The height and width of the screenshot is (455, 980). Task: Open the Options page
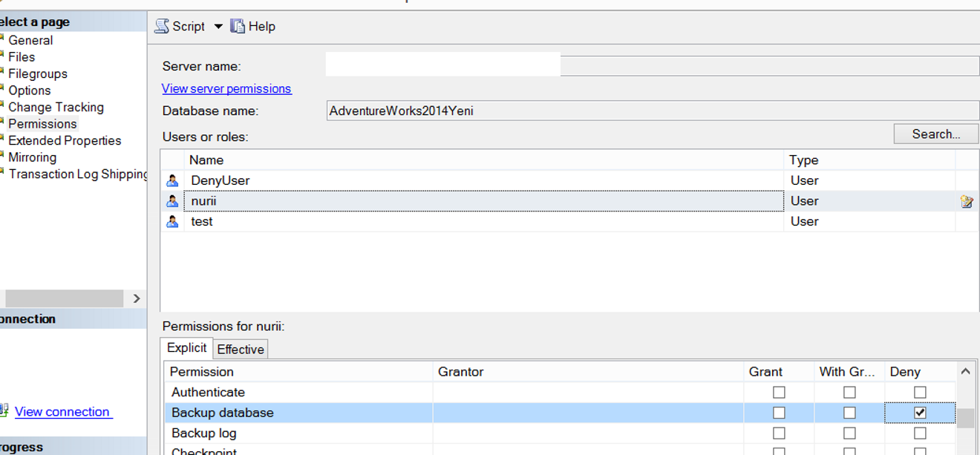(30, 91)
